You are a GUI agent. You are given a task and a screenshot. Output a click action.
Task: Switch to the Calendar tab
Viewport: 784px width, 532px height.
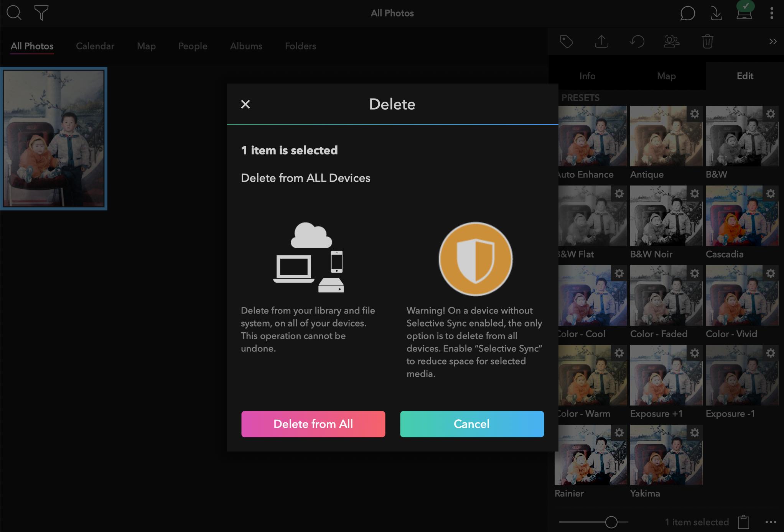[95, 46]
